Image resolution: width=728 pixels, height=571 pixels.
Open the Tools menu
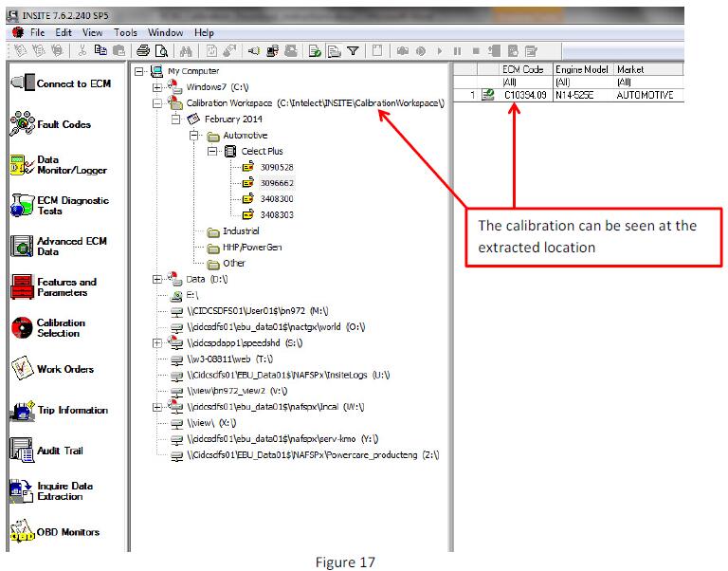tap(125, 32)
